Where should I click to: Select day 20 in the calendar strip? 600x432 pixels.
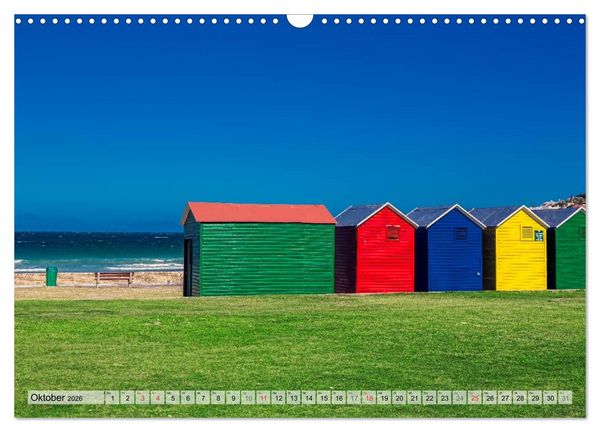tap(399, 398)
